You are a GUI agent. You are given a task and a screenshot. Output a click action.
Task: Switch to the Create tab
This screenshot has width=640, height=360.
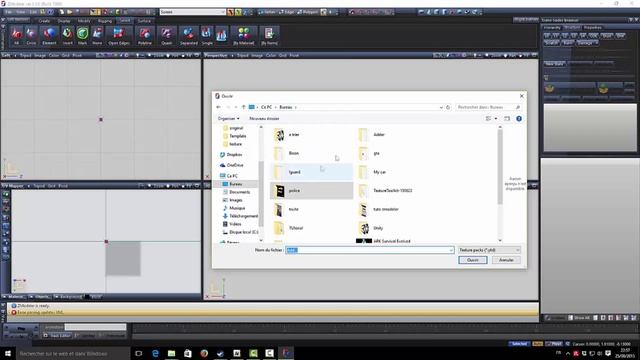tap(44, 21)
